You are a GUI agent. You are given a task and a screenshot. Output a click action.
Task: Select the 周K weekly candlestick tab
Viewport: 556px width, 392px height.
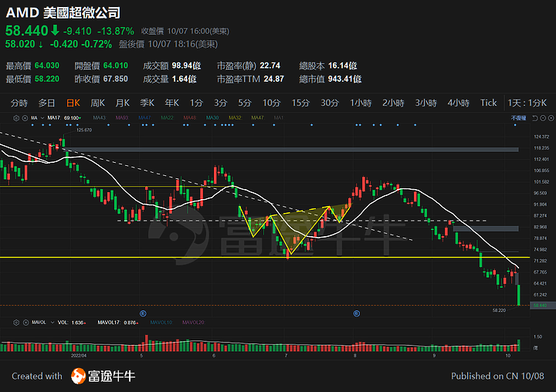point(98,103)
